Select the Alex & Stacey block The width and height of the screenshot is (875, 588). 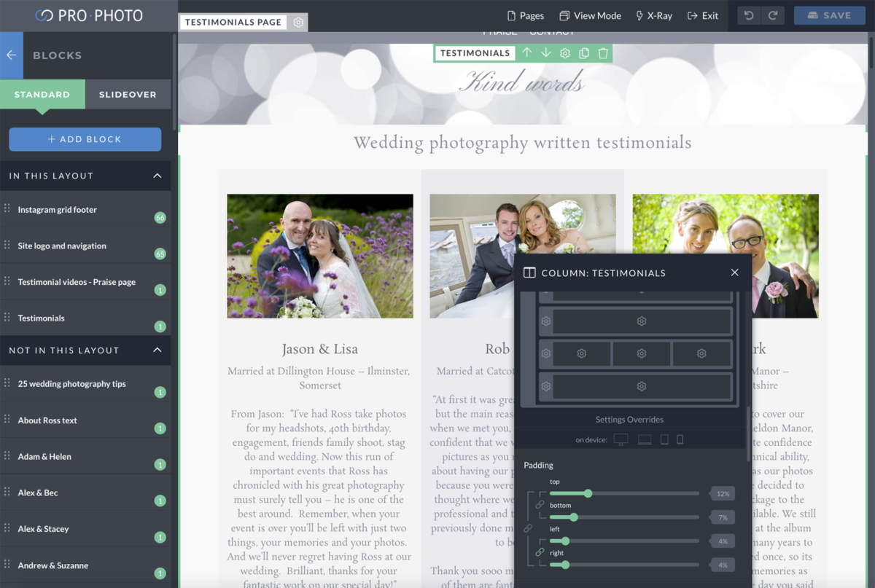[85, 529]
